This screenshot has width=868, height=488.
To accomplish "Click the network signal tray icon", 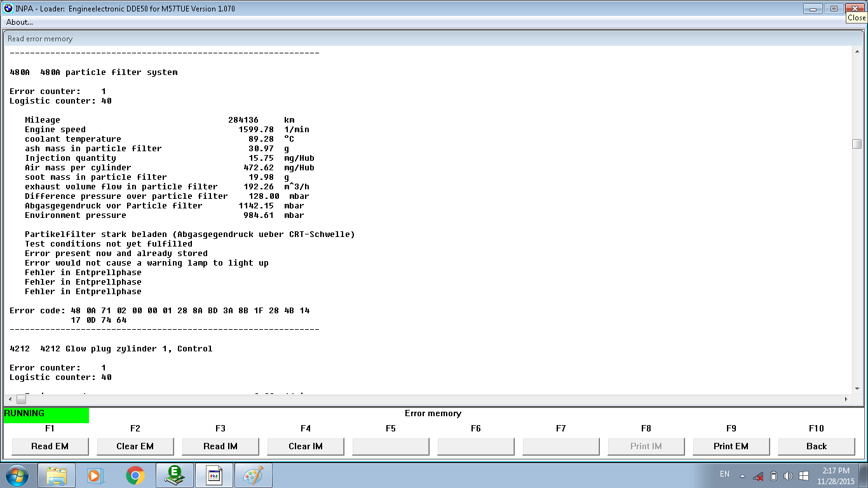I will point(758,476).
